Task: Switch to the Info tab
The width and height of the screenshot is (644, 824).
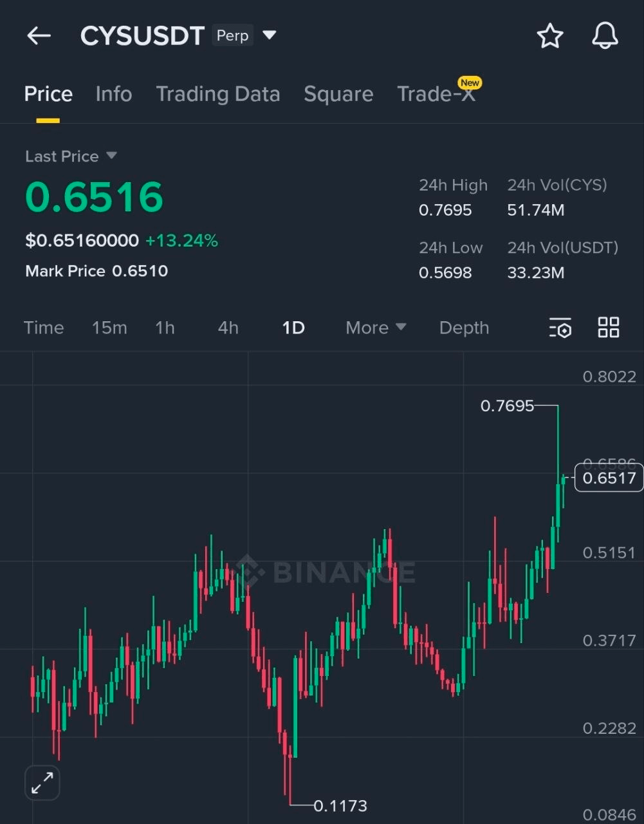Action: coord(114,94)
